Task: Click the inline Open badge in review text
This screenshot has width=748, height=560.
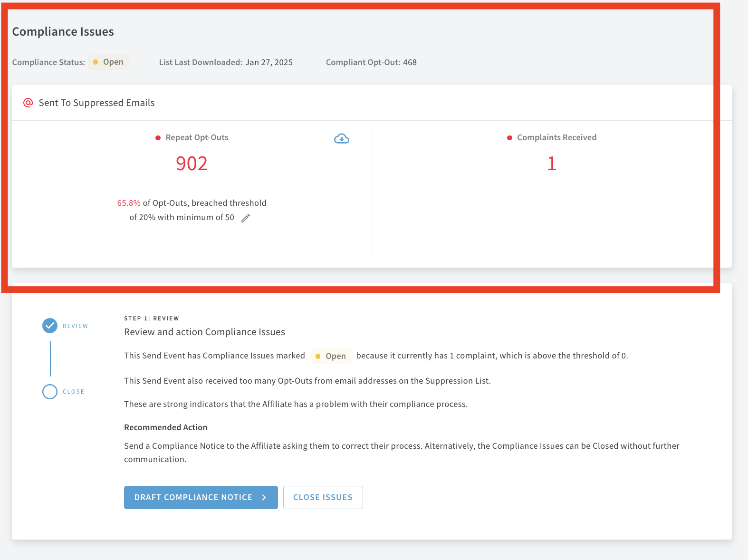Action: pyautogui.click(x=331, y=356)
